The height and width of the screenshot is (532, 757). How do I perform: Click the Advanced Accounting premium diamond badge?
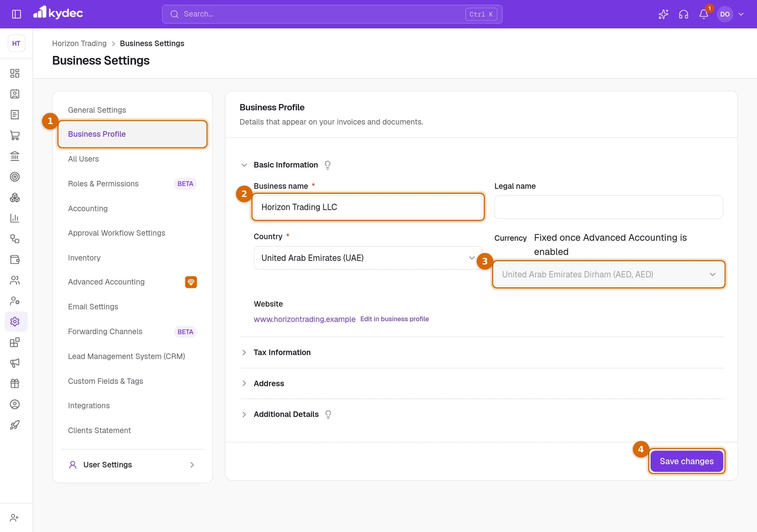191,282
